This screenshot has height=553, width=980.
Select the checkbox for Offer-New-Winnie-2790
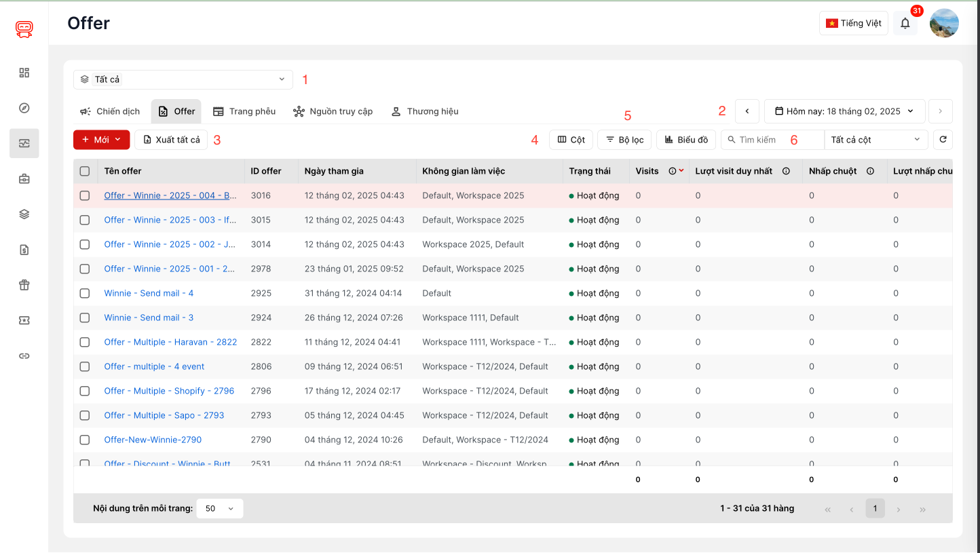tap(85, 440)
